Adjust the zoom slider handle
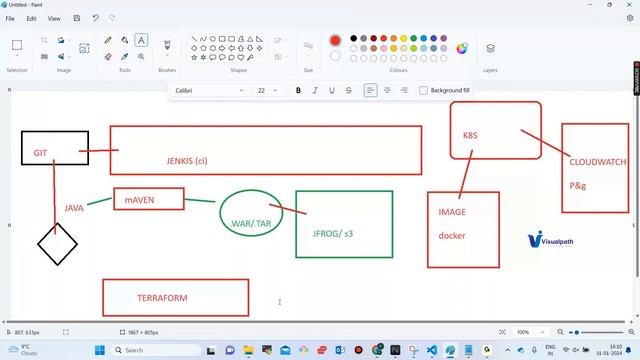 (577, 332)
